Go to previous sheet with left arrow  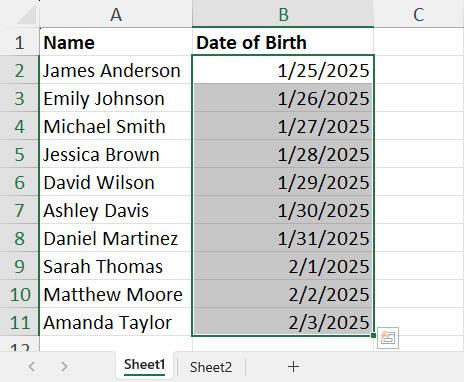coord(32,366)
